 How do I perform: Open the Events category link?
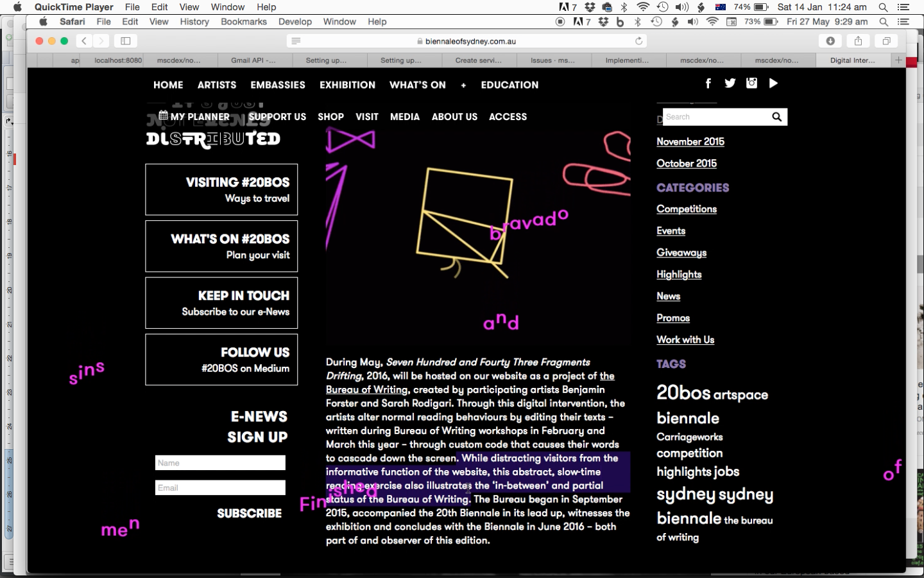point(671,231)
